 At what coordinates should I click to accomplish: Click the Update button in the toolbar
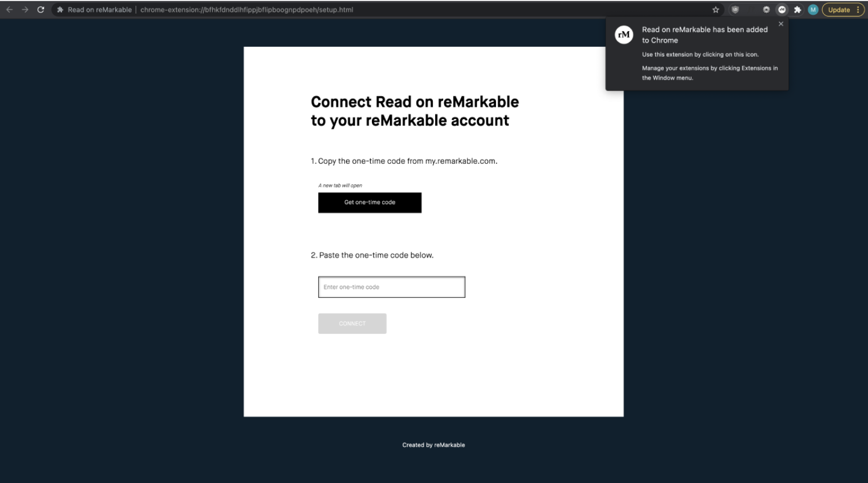pyautogui.click(x=839, y=10)
